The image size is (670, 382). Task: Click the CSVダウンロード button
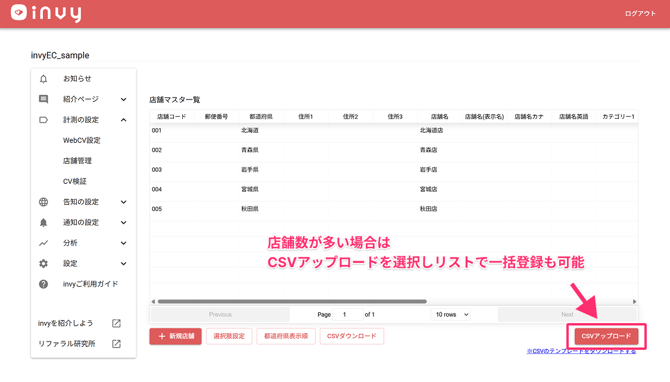[352, 336]
